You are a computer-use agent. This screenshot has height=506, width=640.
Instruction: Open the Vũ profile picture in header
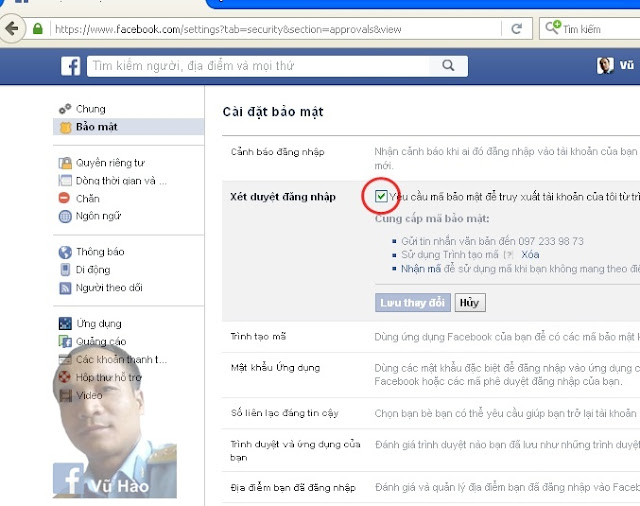pyautogui.click(x=605, y=65)
